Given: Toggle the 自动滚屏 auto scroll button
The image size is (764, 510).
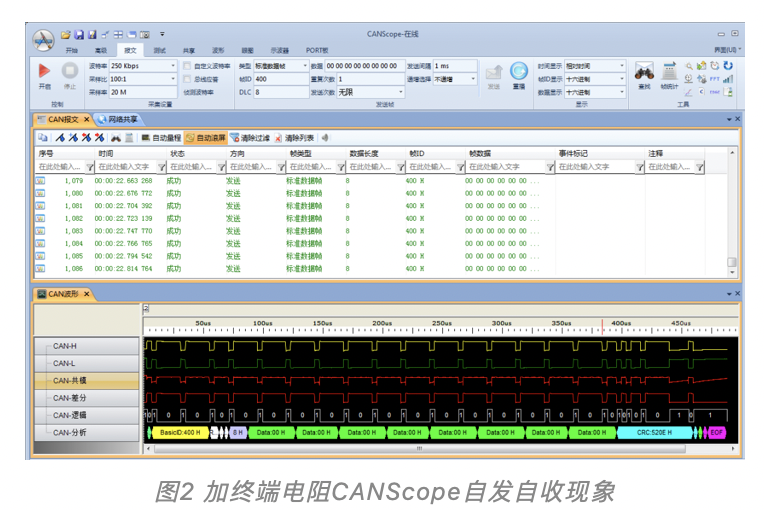Looking at the screenshot, I should [x=206, y=138].
